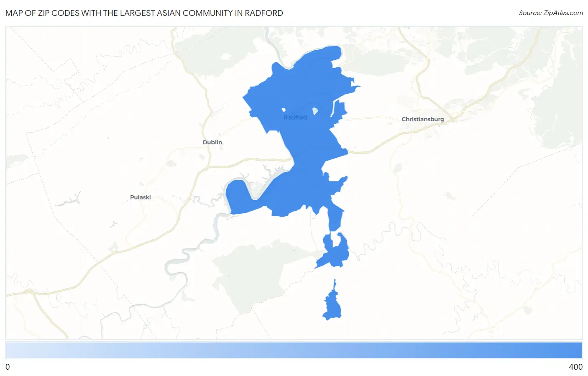Image resolution: width=588 pixels, height=376 pixels.
Task: Click the Christiansburg label on map
Action: point(423,119)
